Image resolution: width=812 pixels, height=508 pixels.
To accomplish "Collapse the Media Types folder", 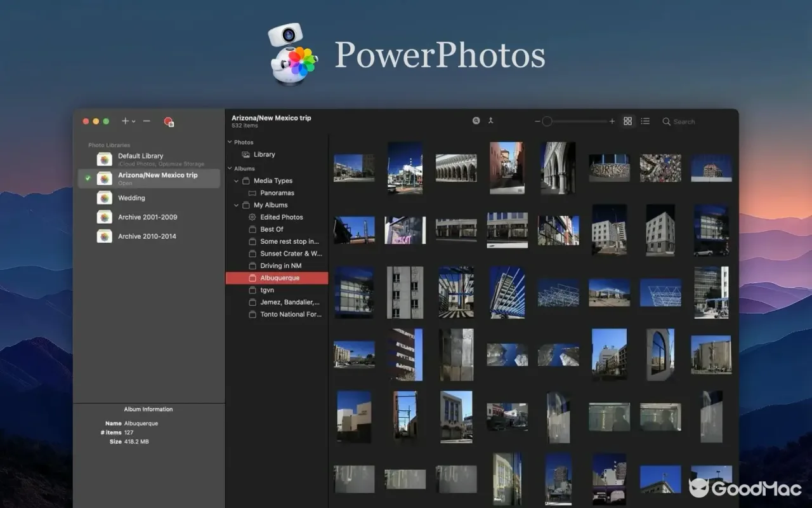I will pos(237,181).
